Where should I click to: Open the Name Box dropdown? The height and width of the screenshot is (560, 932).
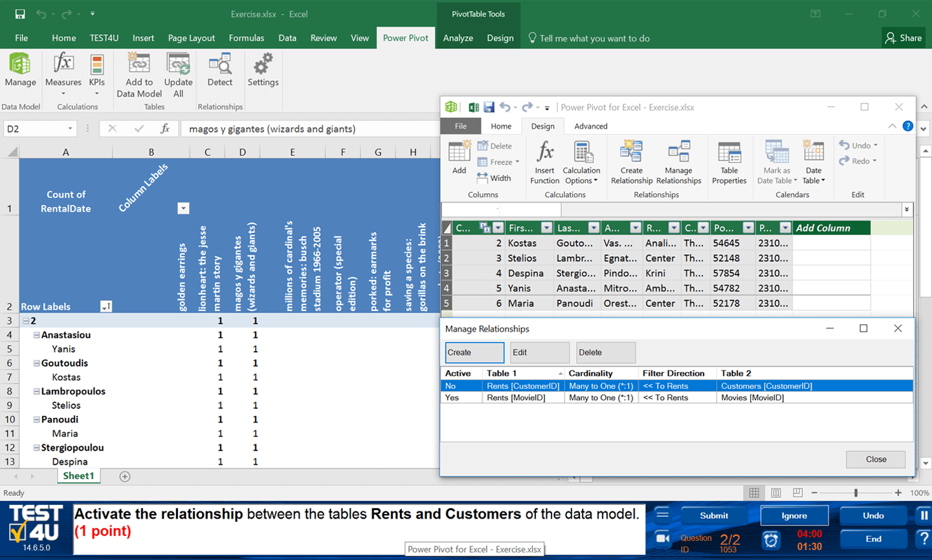(70, 129)
